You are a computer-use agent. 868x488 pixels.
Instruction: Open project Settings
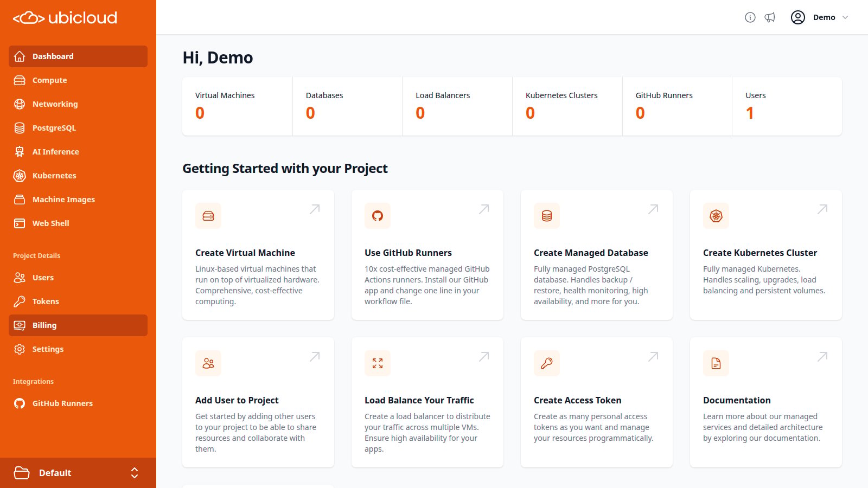pos(78,349)
